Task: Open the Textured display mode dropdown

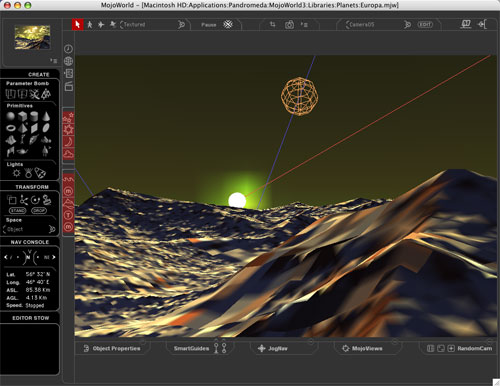Action: point(152,24)
